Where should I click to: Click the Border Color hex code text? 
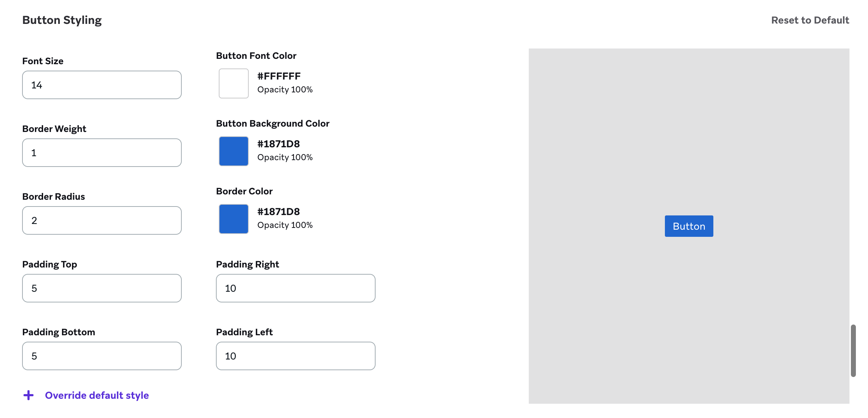[278, 212]
